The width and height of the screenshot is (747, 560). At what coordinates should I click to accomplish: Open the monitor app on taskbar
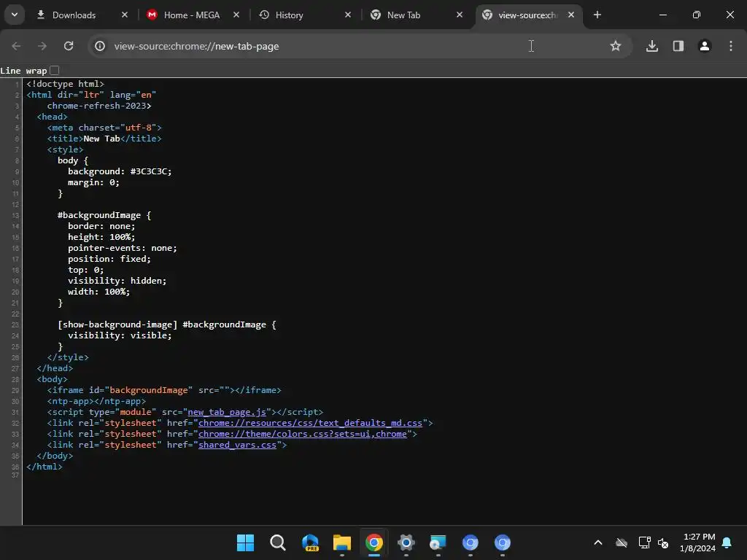(x=438, y=542)
